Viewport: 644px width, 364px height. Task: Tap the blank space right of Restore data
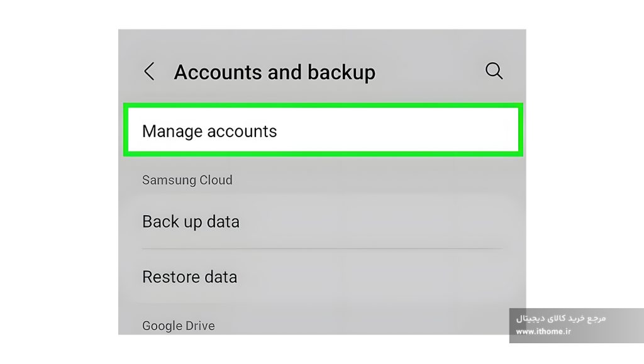(370, 277)
